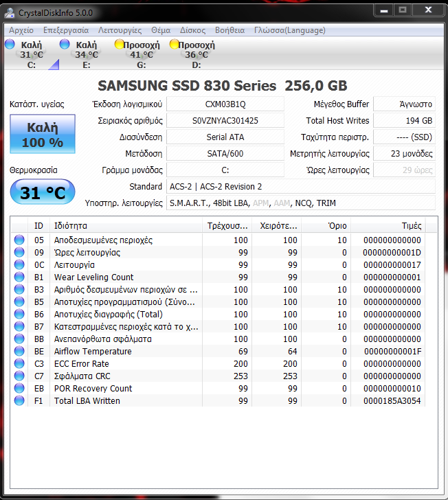Click the serial number field S0VZNYAC301425

(x=225, y=121)
